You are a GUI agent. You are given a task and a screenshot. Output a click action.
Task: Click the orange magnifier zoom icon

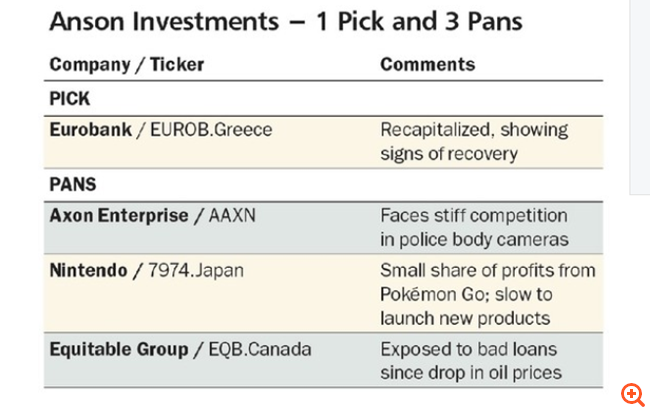point(633,395)
